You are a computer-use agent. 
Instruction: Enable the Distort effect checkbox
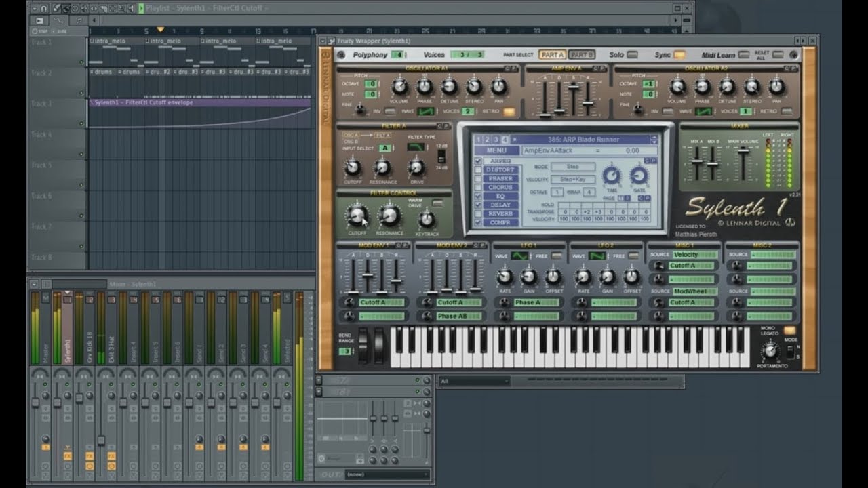click(x=479, y=170)
